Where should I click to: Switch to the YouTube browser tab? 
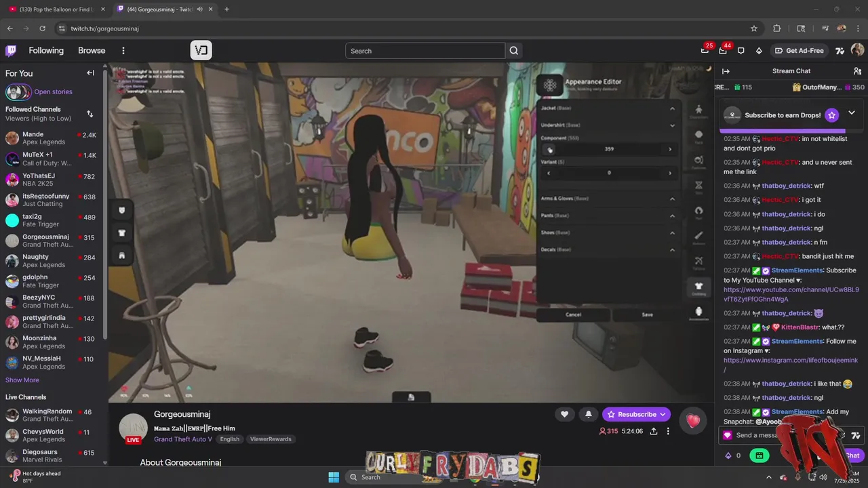coord(56,9)
